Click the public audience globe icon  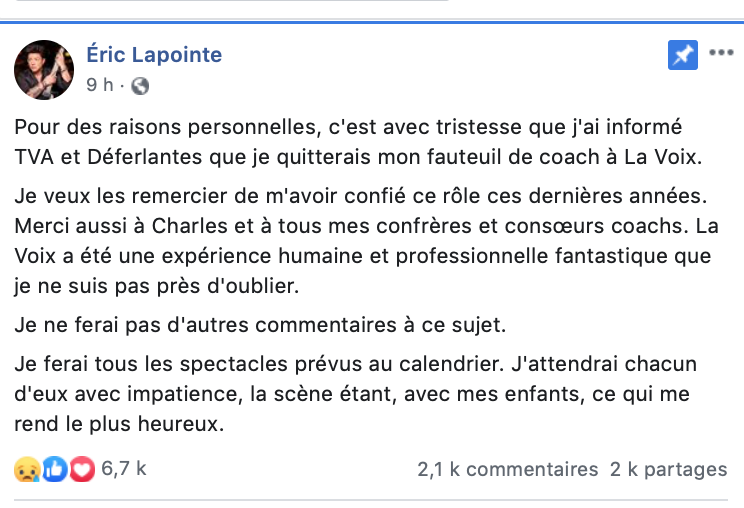coord(140,86)
